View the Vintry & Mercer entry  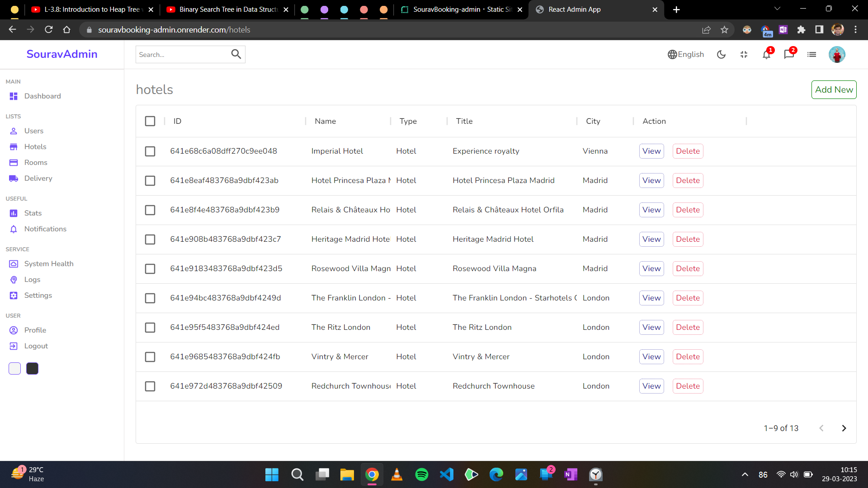point(651,357)
